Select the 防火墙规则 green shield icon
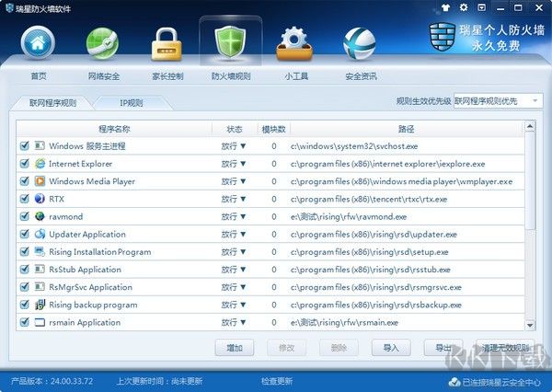 coord(231,43)
